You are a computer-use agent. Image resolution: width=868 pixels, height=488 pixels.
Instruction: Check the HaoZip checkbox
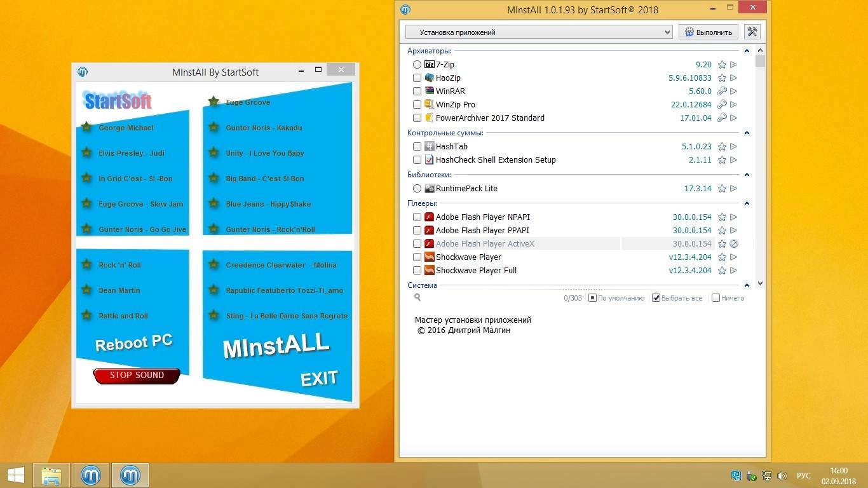pos(417,78)
